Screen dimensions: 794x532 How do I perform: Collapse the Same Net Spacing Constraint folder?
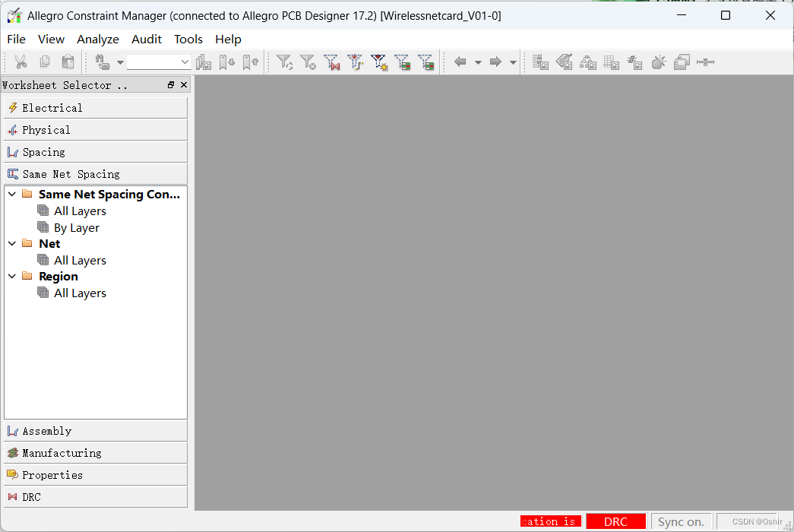click(12, 195)
